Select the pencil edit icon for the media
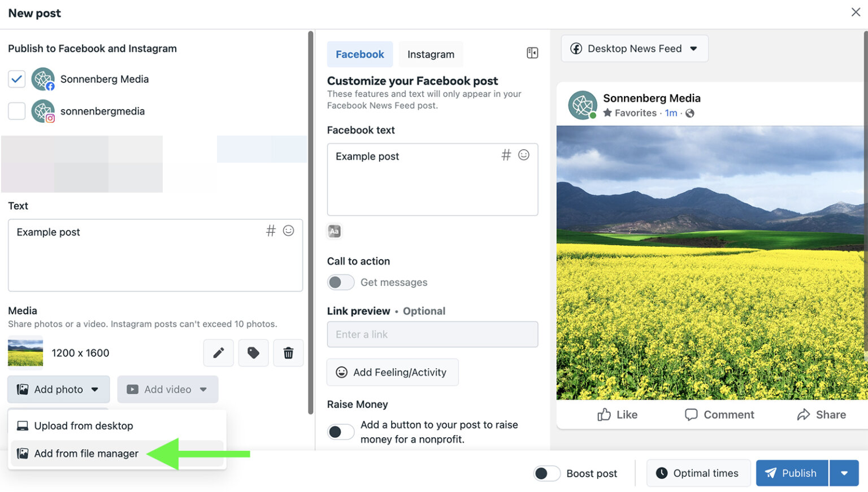 click(x=218, y=352)
